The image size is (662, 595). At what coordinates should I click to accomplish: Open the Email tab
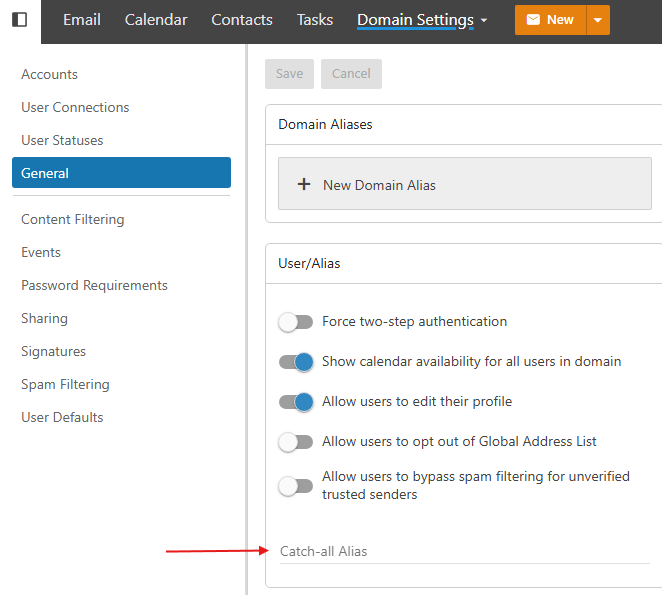pos(81,20)
